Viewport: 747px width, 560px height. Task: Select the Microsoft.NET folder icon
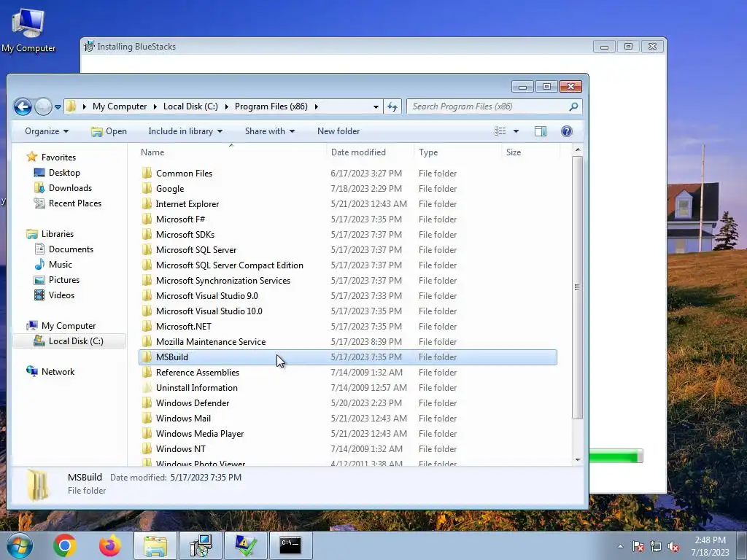[147, 326]
